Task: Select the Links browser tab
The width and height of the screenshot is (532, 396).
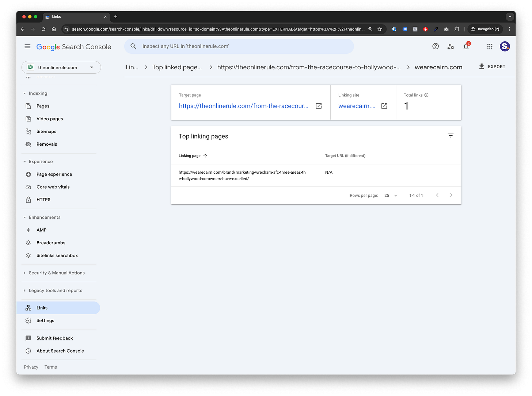Action: point(76,17)
